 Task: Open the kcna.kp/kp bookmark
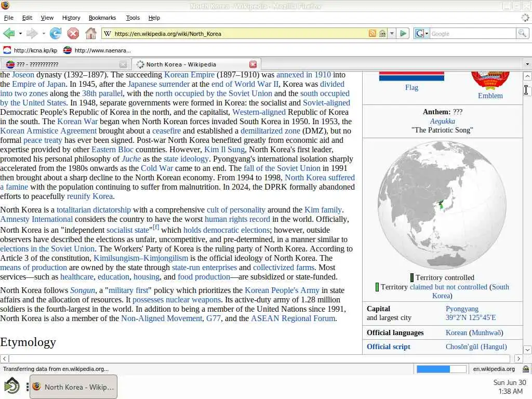click(x=31, y=50)
